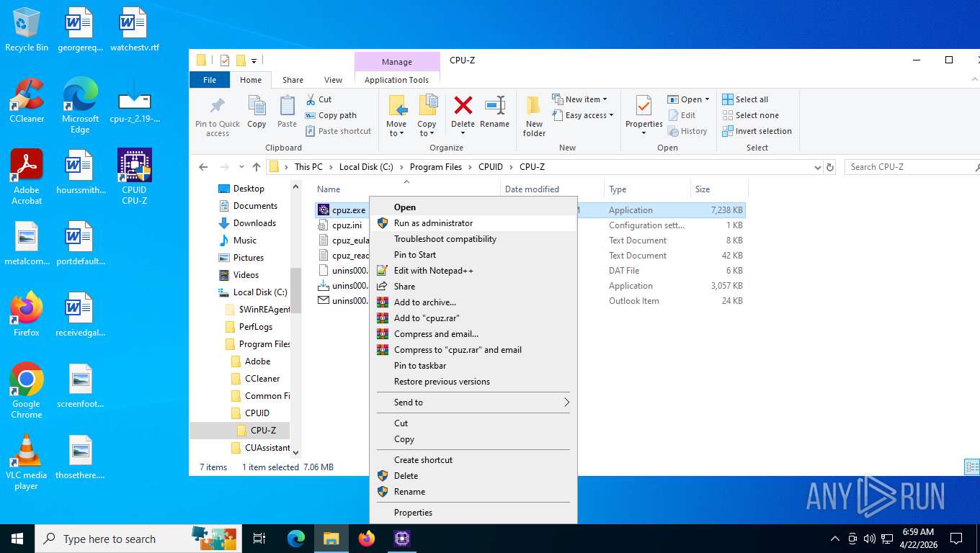This screenshot has height=553, width=980.
Task: Create a New folder from ribbon
Action: coord(534,117)
